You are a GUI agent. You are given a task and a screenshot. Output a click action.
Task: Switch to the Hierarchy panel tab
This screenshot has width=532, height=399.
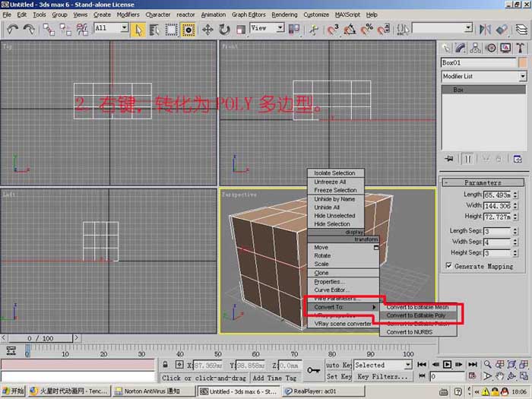tap(476, 48)
